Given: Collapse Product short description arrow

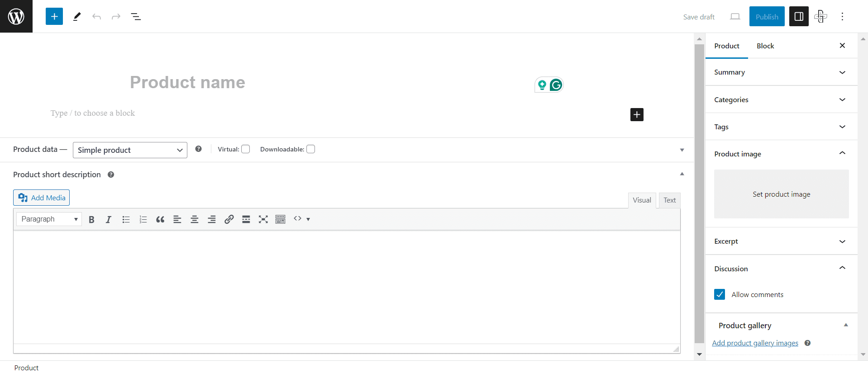Looking at the screenshot, I should (x=682, y=174).
